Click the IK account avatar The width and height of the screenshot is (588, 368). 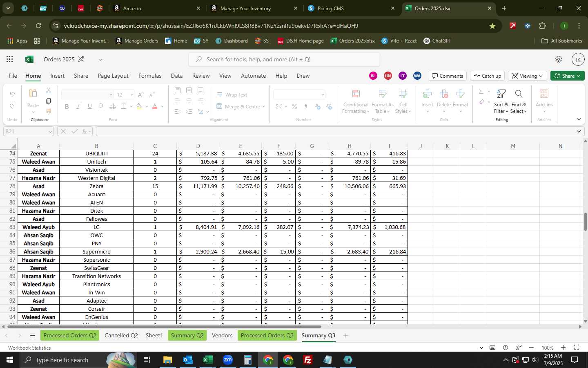click(x=578, y=59)
